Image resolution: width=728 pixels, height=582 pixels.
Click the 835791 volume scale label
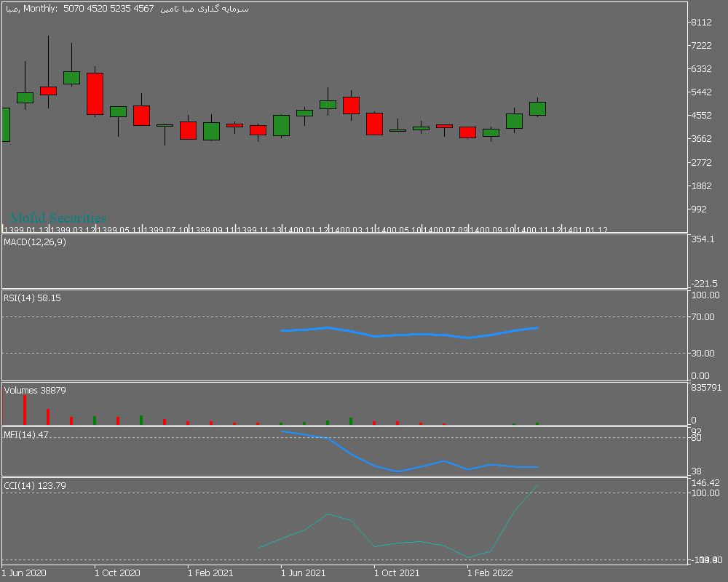(707, 387)
